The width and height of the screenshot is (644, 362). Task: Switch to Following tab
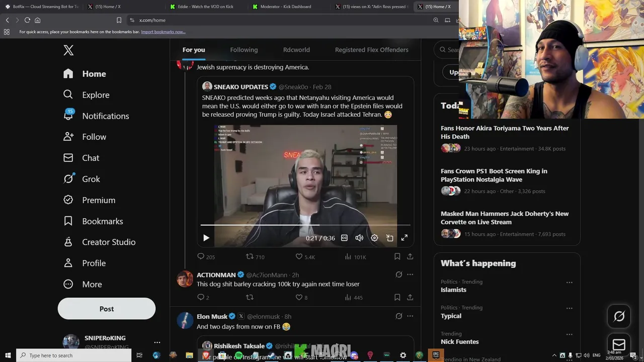pyautogui.click(x=244, y=50)
